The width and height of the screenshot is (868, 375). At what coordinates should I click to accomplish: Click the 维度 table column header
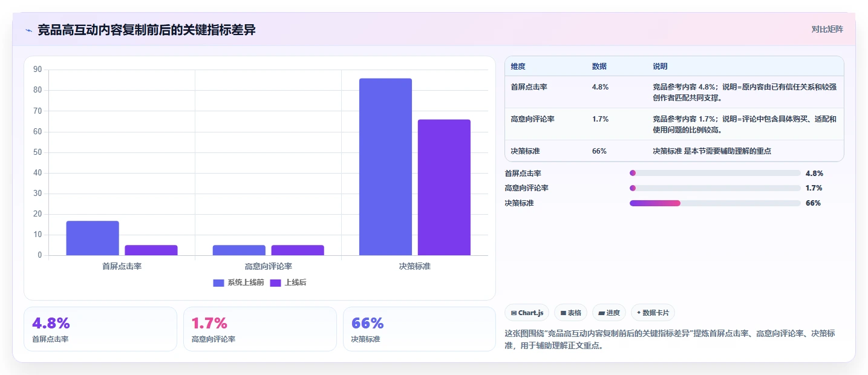[x=518, y=67]
